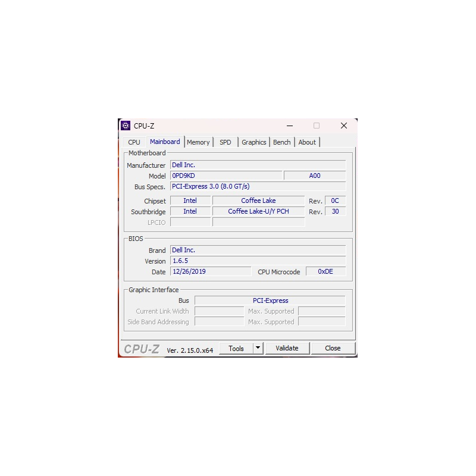
Task: Click the Southbridge Coffee Lake-U/Y PCH field
Action: point(258,211)
